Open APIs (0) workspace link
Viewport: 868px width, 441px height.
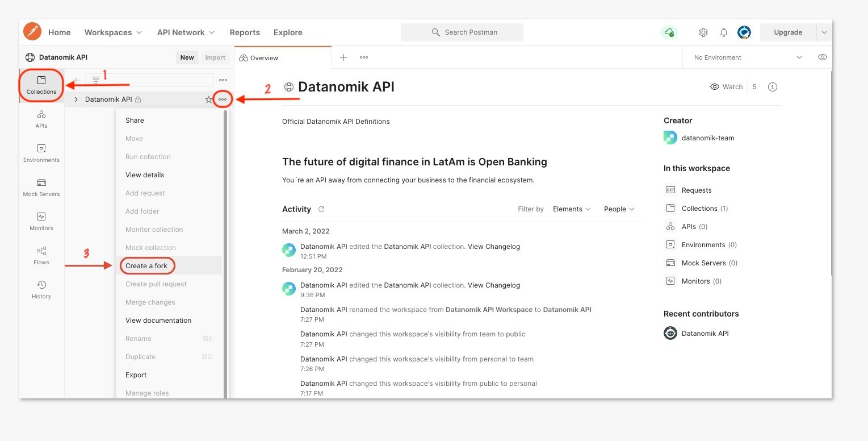pyautogui.click(x=694, y=227)
